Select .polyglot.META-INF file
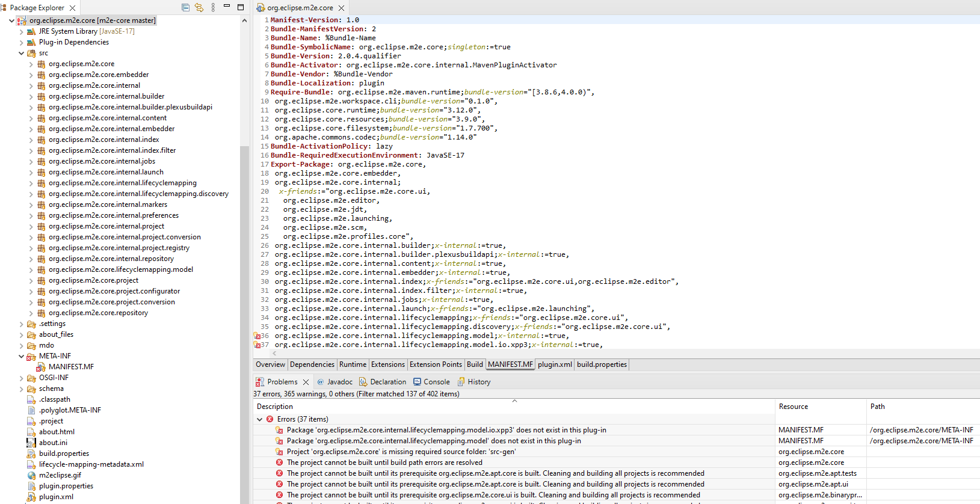 [x=70, y=410]
